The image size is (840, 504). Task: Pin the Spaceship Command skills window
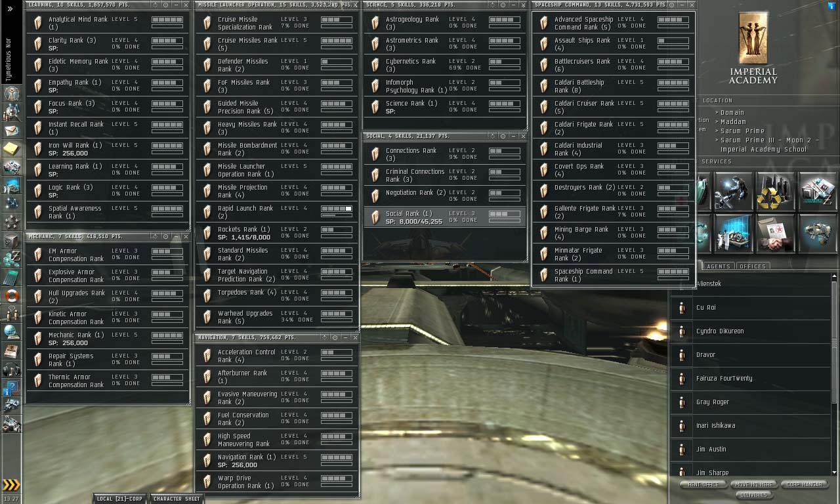point(671,5)
